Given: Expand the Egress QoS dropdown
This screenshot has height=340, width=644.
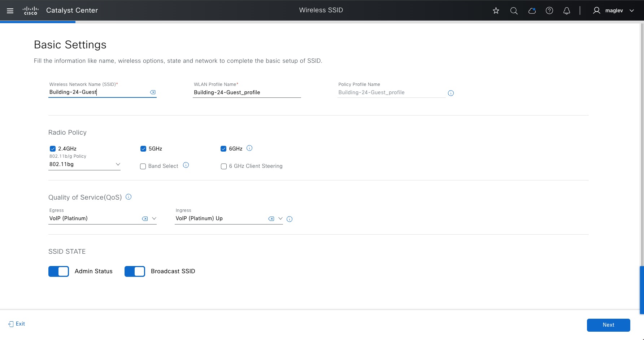Looking at the screenshot, I should tap(154, 218).
